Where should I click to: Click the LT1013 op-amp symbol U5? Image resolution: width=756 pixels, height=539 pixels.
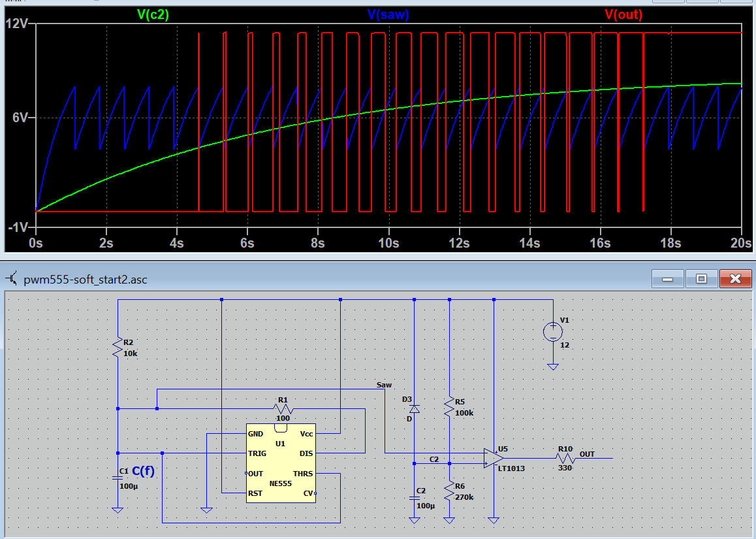click(494, 458)
